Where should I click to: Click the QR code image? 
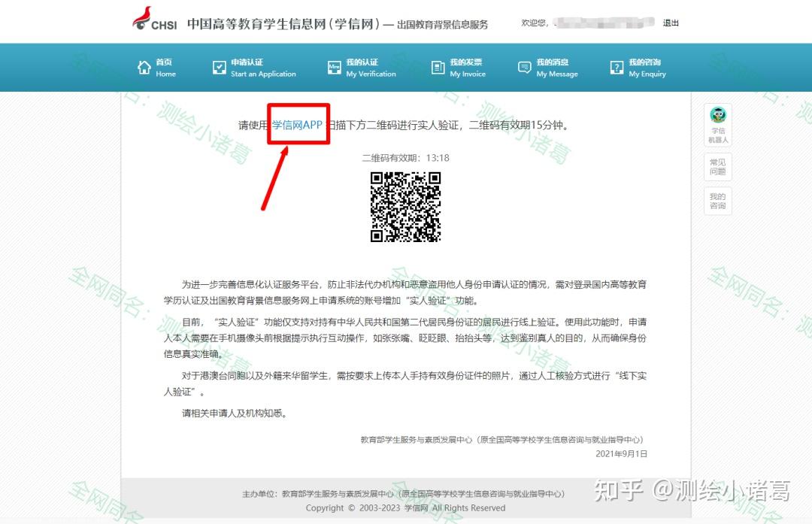pyautogui.click(x=405, y=207)
